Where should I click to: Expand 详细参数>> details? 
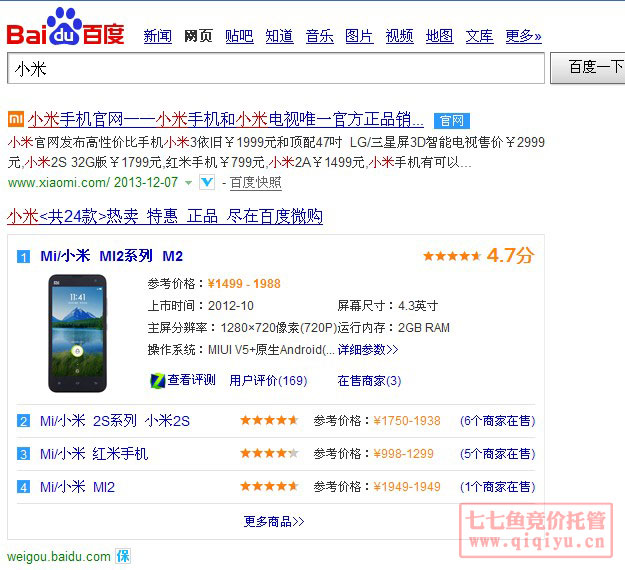coord(368,350)
